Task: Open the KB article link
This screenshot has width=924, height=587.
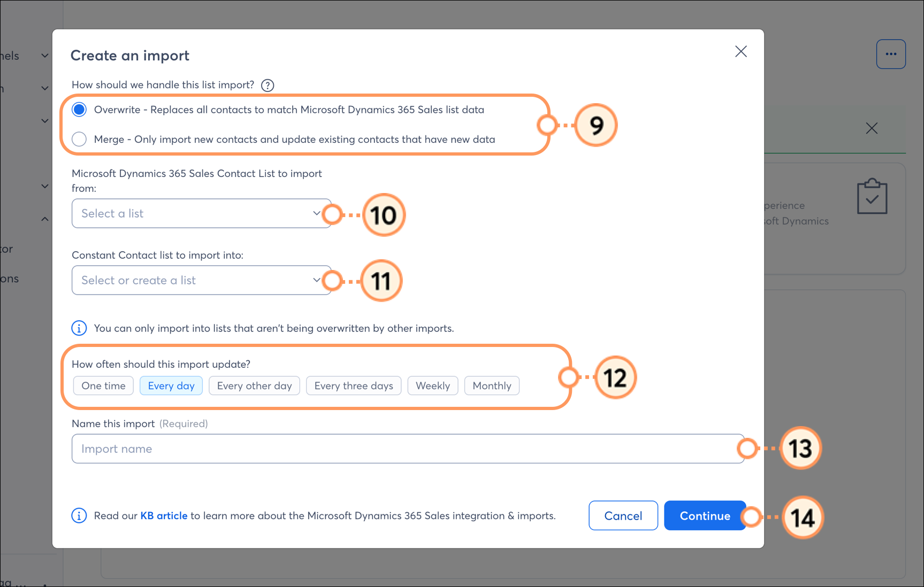Action: pyautogui.click(x=164, y=515)
